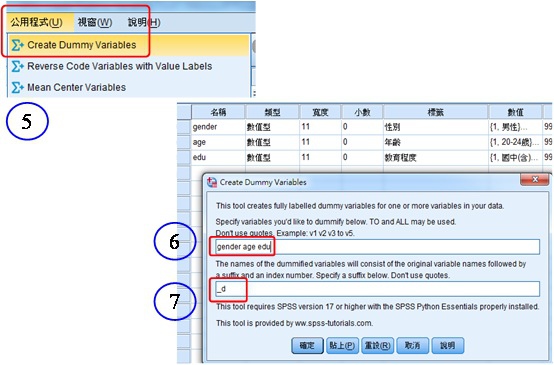Select the age variable name cell

[x=218, y=142]
